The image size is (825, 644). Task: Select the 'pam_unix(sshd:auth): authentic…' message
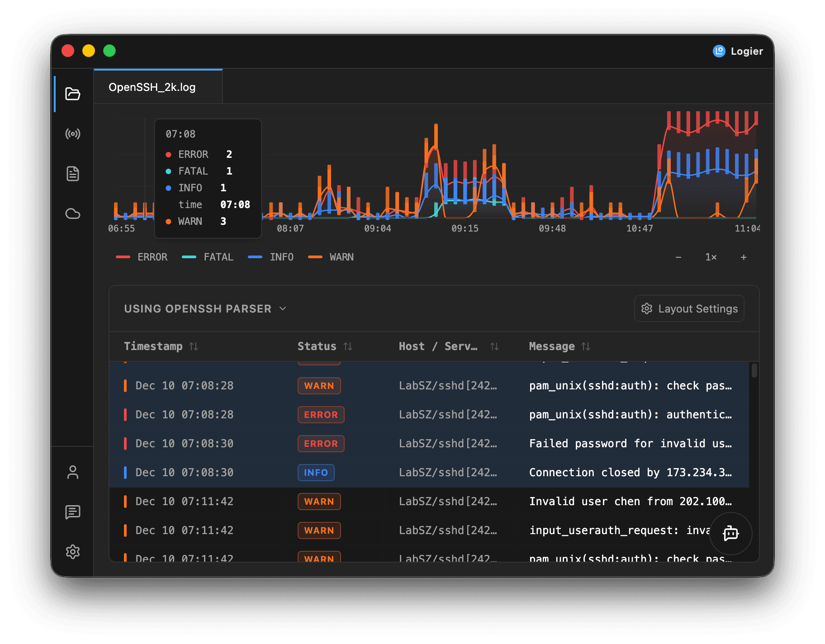click(x=631, y=415)
